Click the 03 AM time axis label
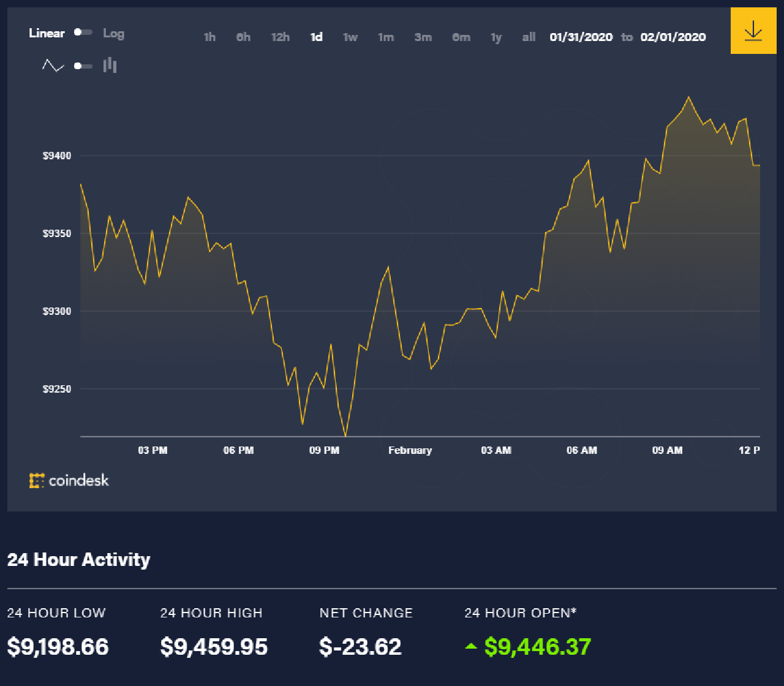Screen dimensions: 784x686 pyautogui.click(x=496, y=450)
